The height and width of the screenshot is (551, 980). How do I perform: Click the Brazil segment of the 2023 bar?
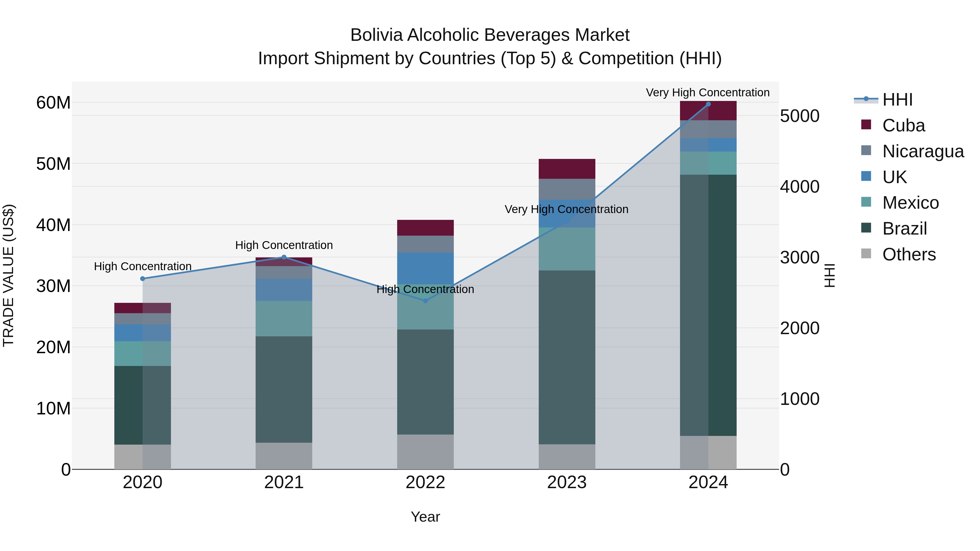[567, 358]
